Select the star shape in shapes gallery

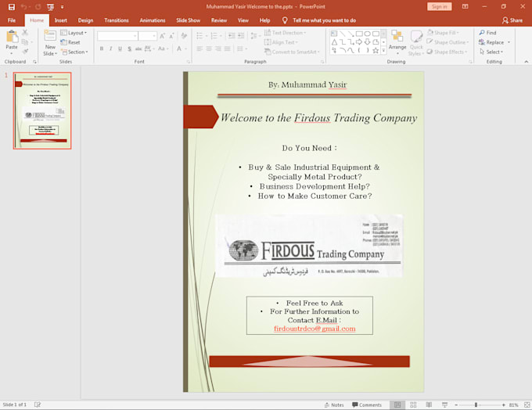376,51
